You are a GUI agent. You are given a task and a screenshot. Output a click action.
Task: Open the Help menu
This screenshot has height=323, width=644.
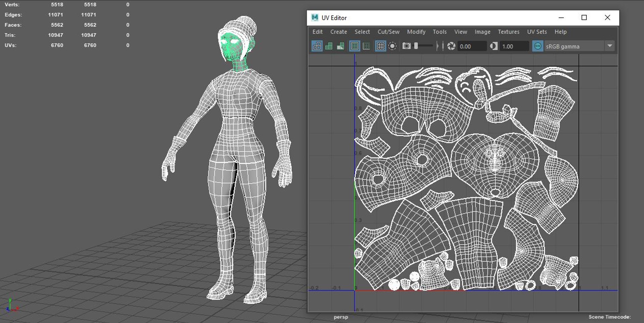click(x=560, y=32)
